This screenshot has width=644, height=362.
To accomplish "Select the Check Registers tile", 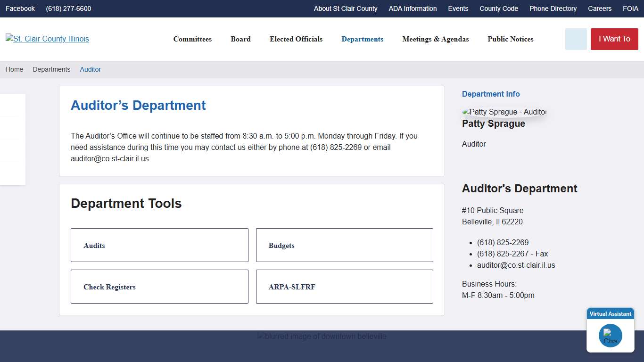I will (x=159, y=287).
